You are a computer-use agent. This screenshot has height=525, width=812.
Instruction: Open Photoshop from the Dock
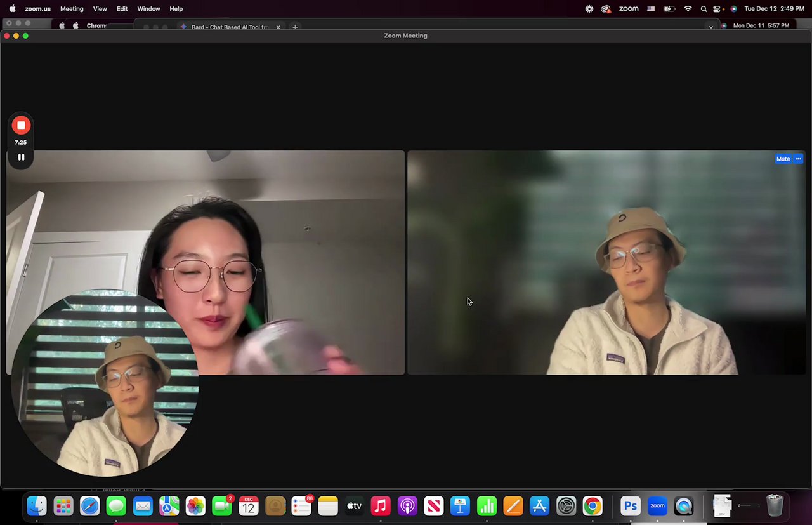click(631, 506)
